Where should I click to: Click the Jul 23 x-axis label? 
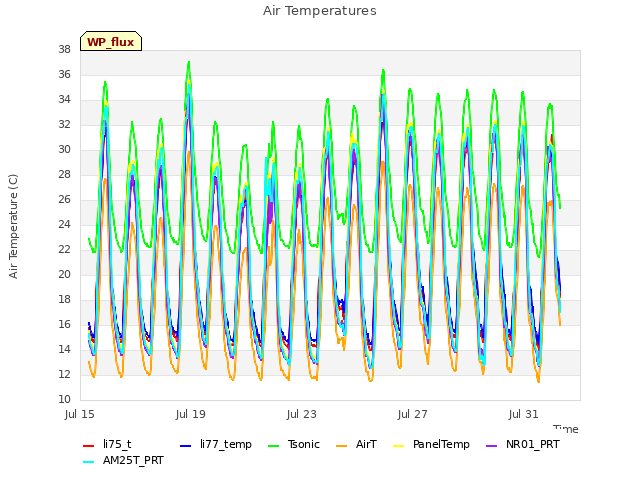302,414
